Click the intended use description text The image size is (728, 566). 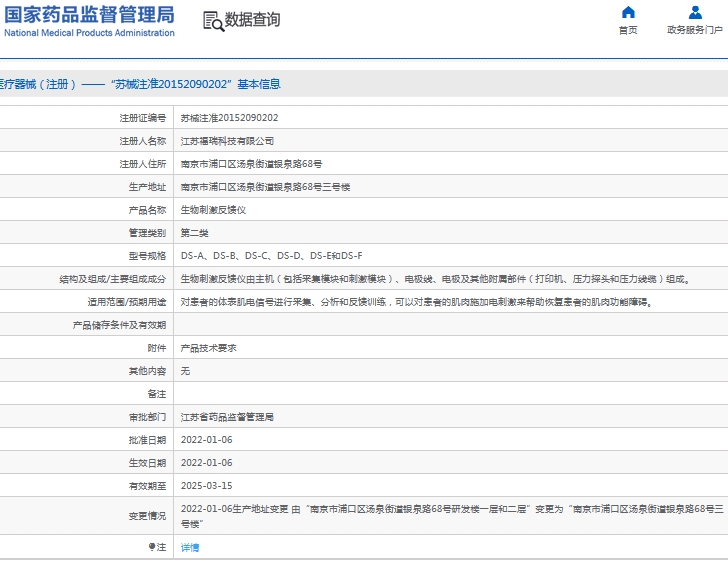(416, 302)
